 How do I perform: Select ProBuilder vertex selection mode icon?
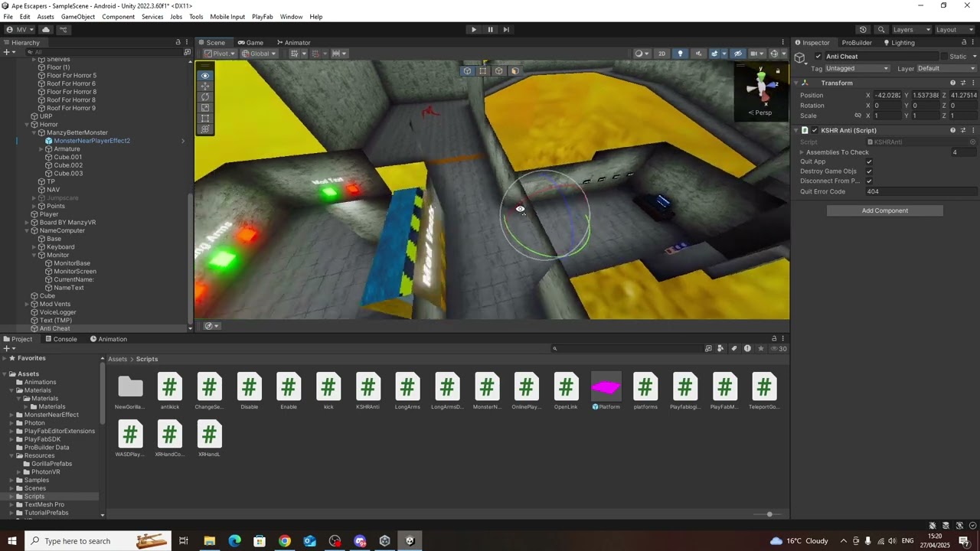[x=482, y=71]
